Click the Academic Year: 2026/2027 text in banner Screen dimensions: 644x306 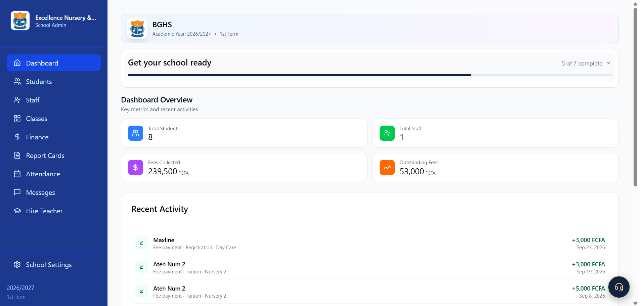click(181, 34)
